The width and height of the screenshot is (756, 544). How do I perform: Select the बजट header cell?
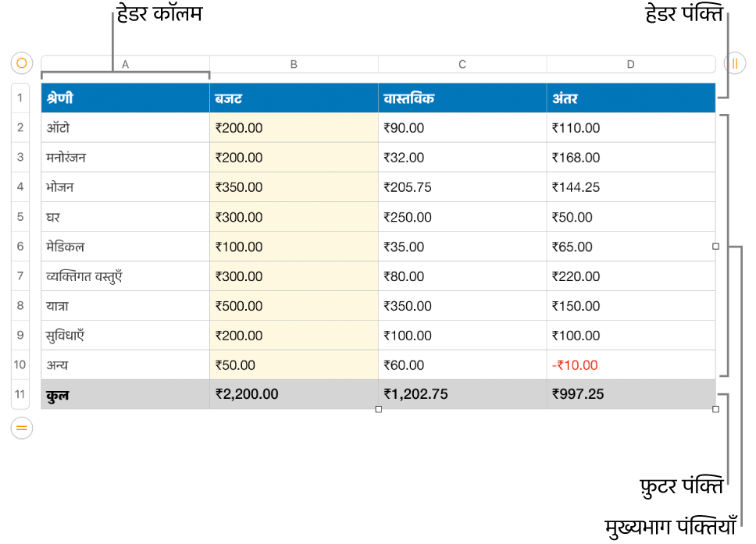tap(294, 98)
